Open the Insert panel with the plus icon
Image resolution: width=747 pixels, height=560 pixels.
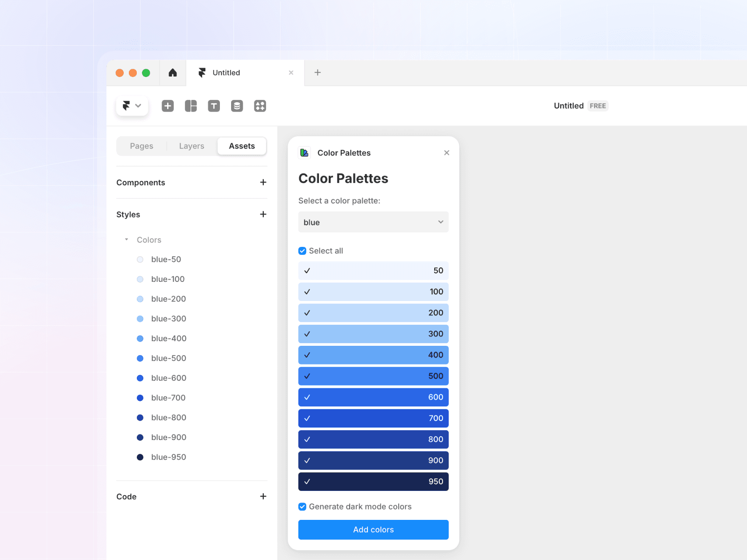168,106
